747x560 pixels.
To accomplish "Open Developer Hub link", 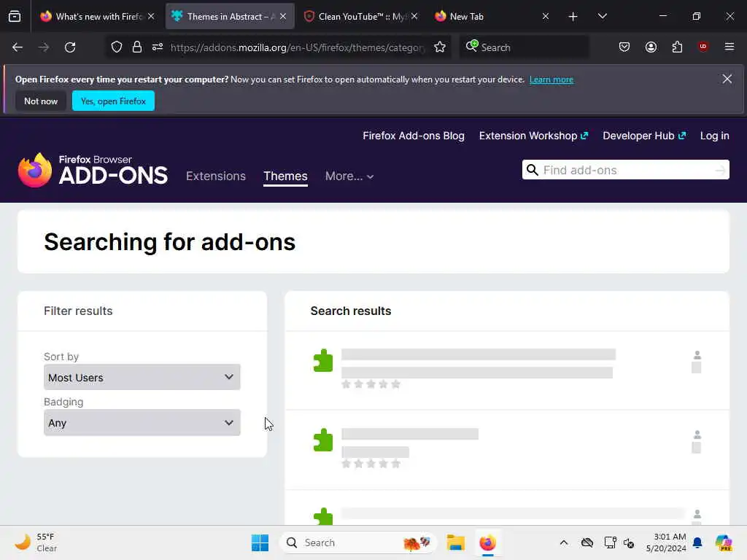I will click(644, 136).
